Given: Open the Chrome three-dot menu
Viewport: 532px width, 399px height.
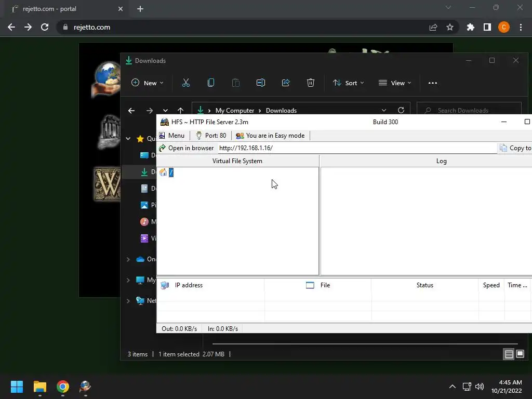Looking at the screenshot, I should 521,27.
